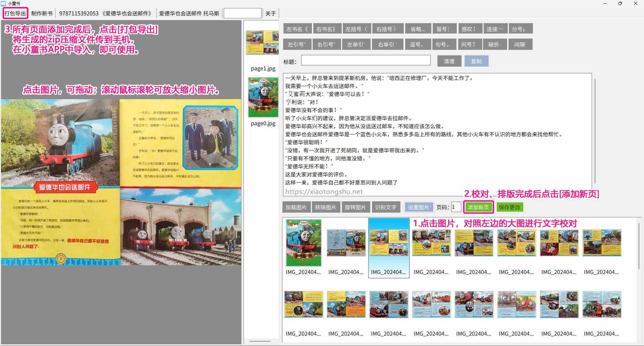Viewport: 644px width, 346px height.
Task: Click the 加载图片 button
Action: (x=296, y=207)
